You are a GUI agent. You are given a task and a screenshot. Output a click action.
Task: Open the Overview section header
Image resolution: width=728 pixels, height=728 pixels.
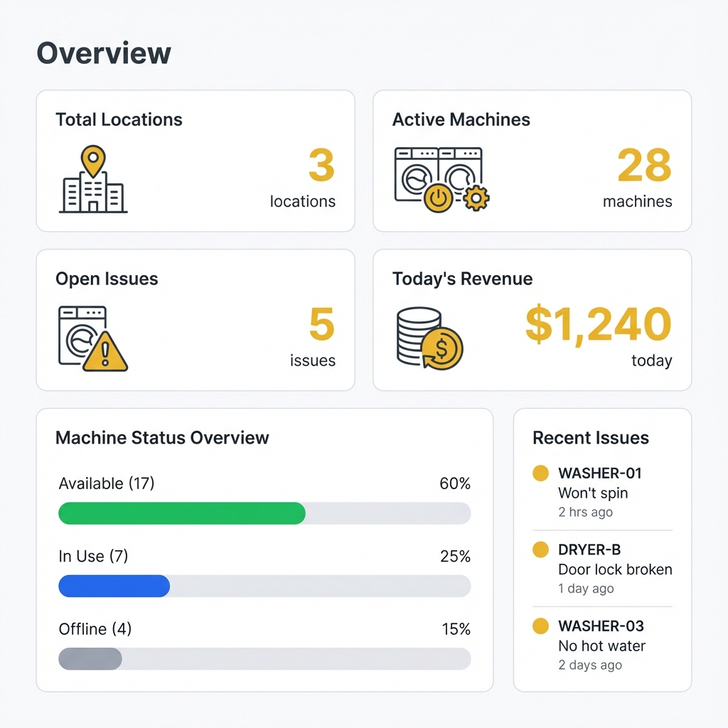pos(103,52)
